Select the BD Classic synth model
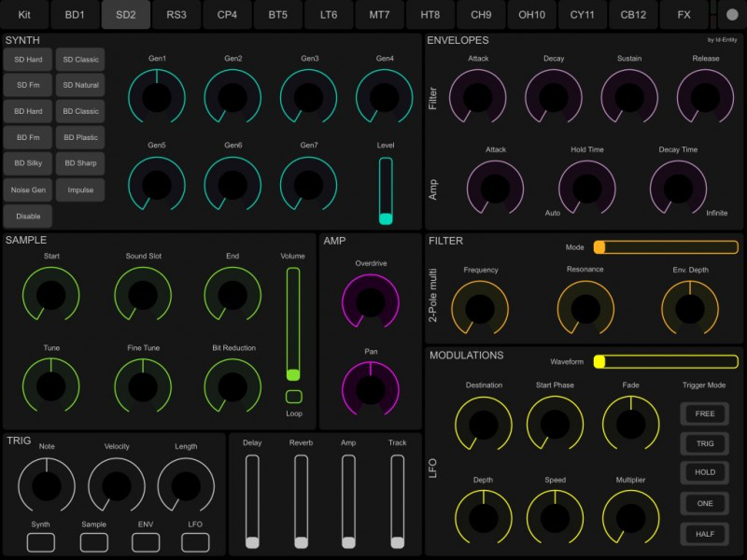 click(80, 111)
